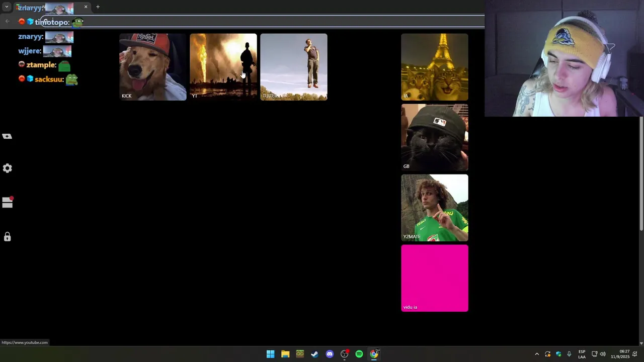Open the Windows Start menu

270,354
